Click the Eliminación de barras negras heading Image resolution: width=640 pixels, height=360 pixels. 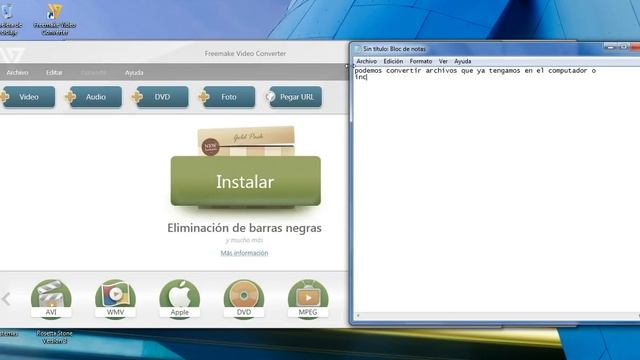click(x=244, y=228)
